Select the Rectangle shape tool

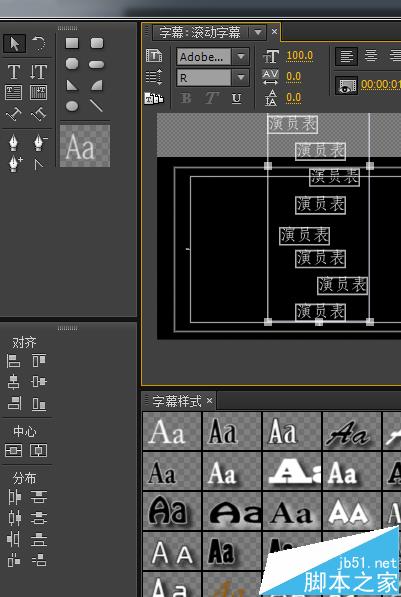tap(72, 43)
